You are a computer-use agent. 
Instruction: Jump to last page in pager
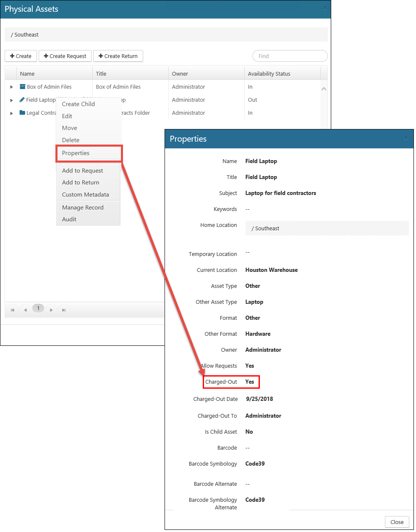coord(64,310)
